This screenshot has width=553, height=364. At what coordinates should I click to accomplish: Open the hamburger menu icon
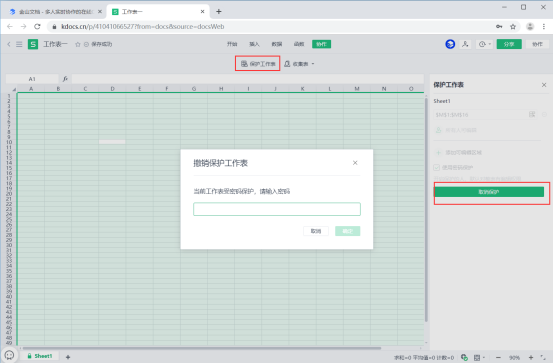click(x=19, y=44)
